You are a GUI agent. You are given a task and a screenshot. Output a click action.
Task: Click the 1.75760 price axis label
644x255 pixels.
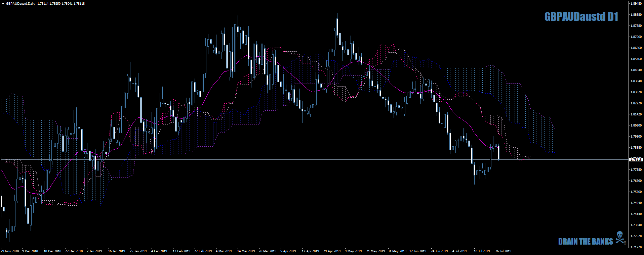pyautogui.click(x=636, y=192)
